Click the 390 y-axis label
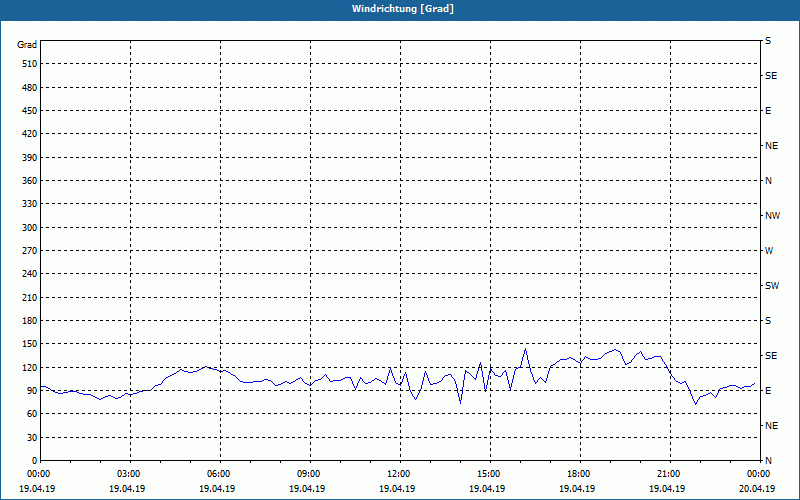 30,158
